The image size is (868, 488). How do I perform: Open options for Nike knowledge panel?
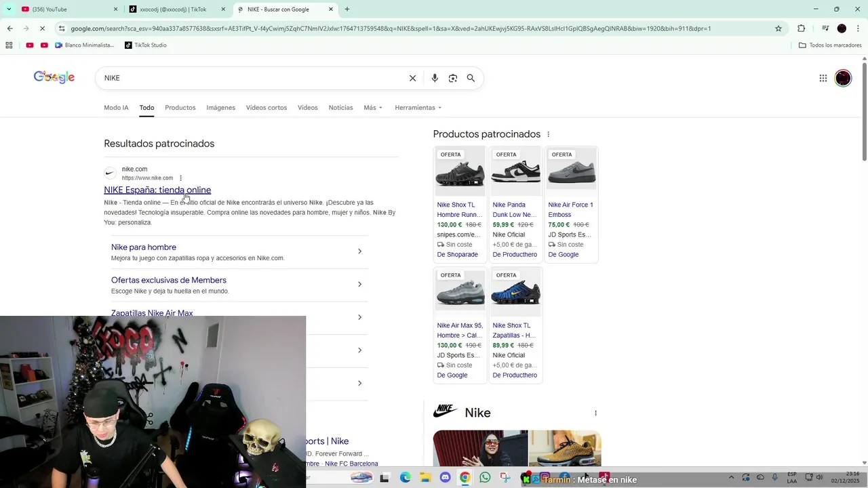pyautogui.click(x=595, y=413)
